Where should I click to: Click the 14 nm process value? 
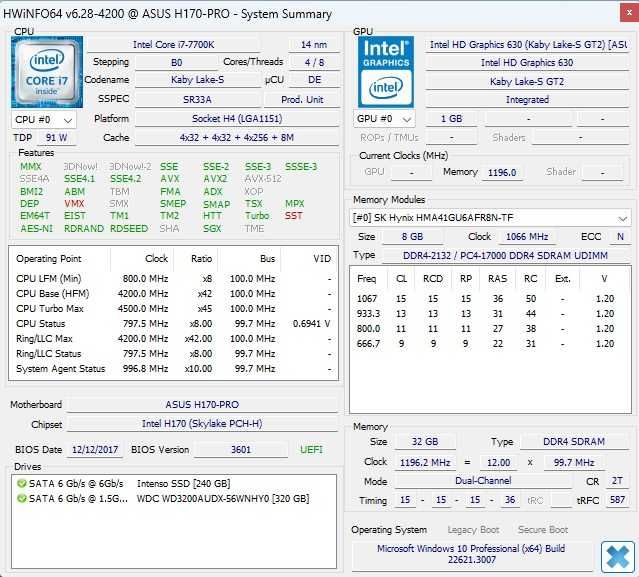click(x=314, y=44)
